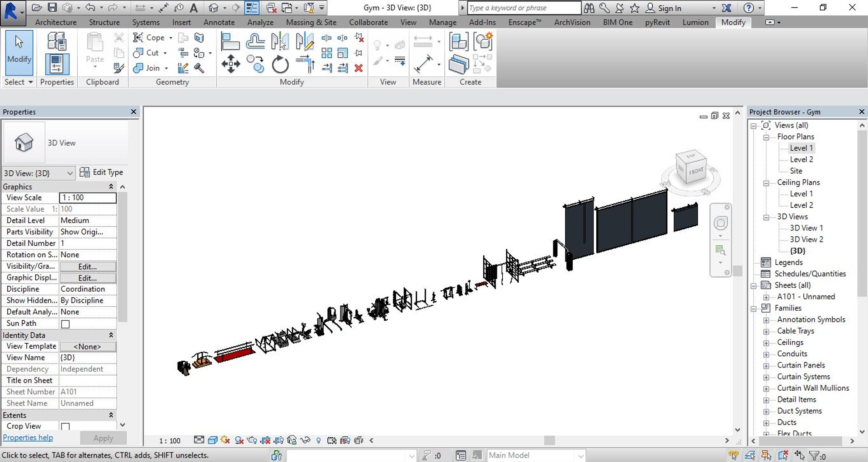Click Trim/Extend to Corner tool
Image resolution: width=868 pixels, height=462 pixels.
tap(305, 64)
